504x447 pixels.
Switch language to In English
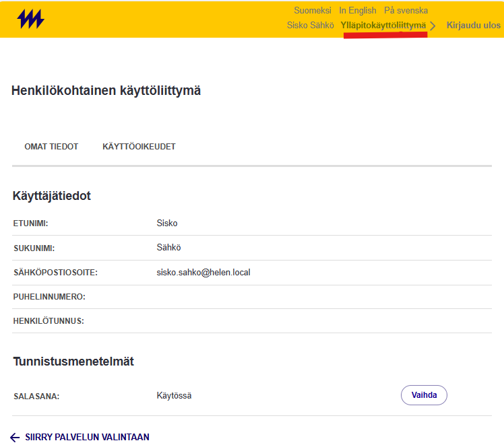(x=358, y=11)
